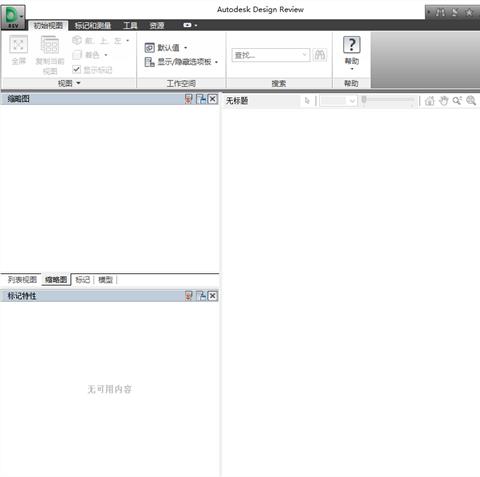The width and height of the screenshot is (480, 477).
Task: Click the 无可用内容 text in 标记特性 panel
Action: click(110, 389)
